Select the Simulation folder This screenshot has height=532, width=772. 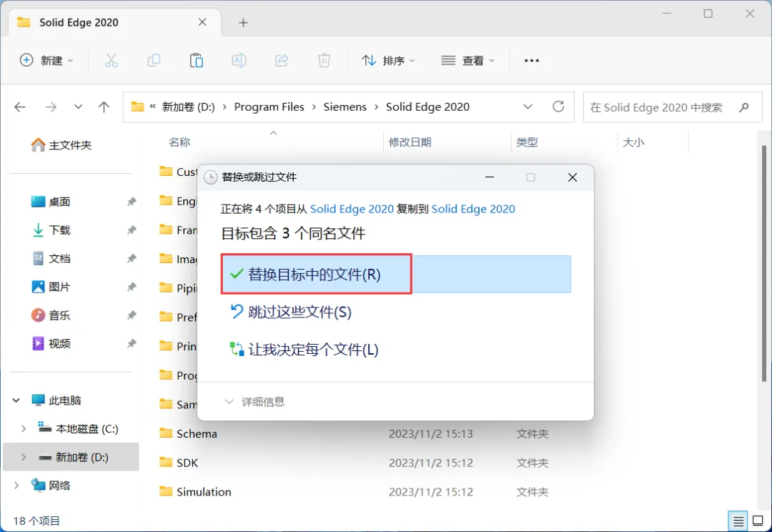tap(203, 492)
